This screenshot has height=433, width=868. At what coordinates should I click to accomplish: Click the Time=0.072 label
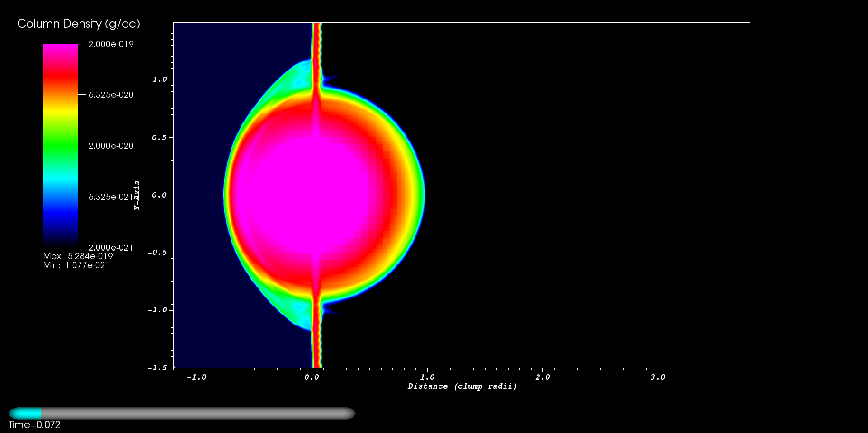[35, 425]
